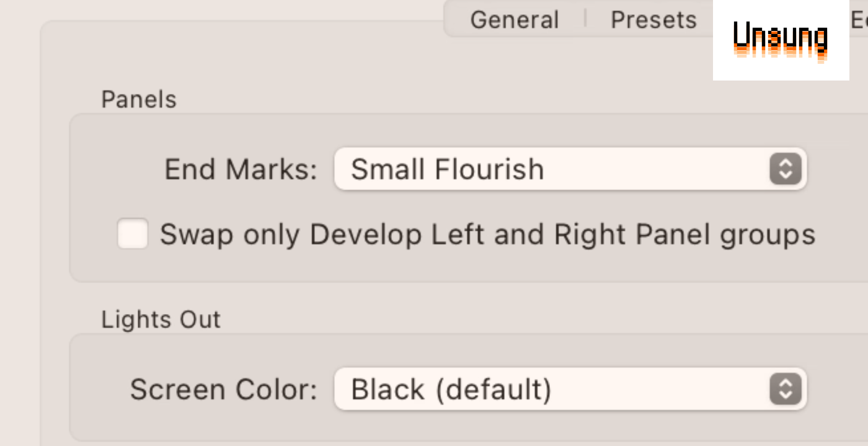The image size is (868, 446).
Task: Click the Lights Out section heading
Action: [161, 320]
